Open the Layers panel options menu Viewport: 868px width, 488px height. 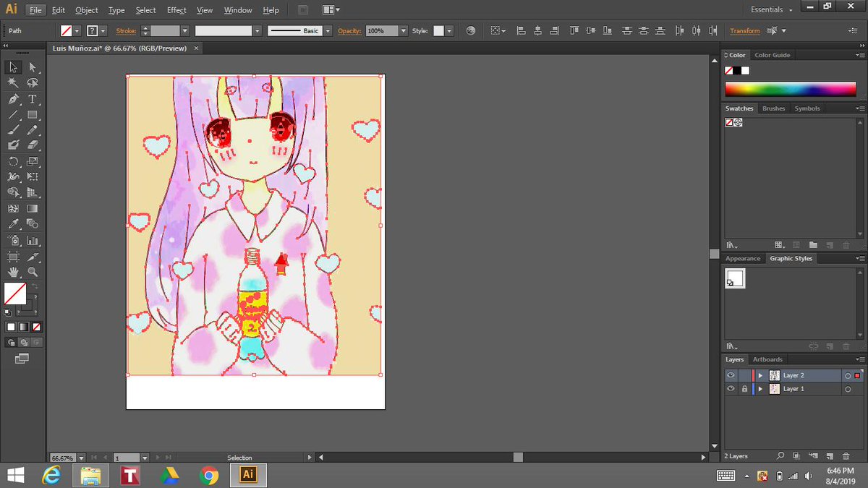click(x=860, y=359)
